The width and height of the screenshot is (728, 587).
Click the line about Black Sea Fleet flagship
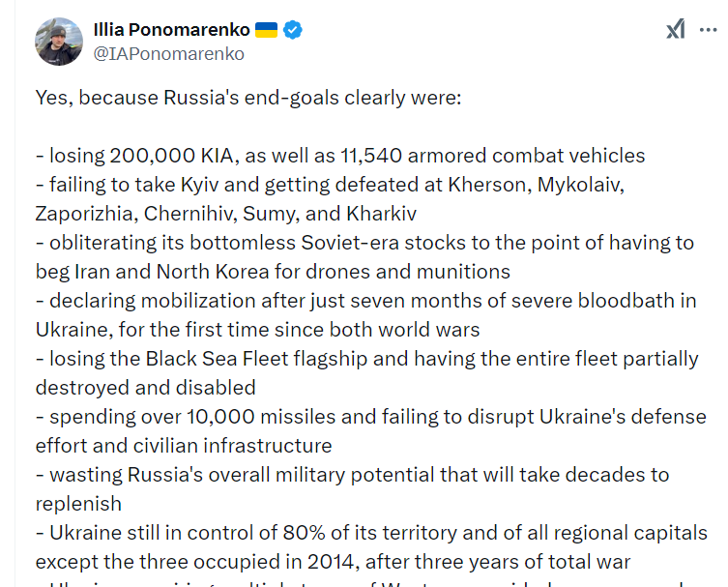tap(366, 359)
